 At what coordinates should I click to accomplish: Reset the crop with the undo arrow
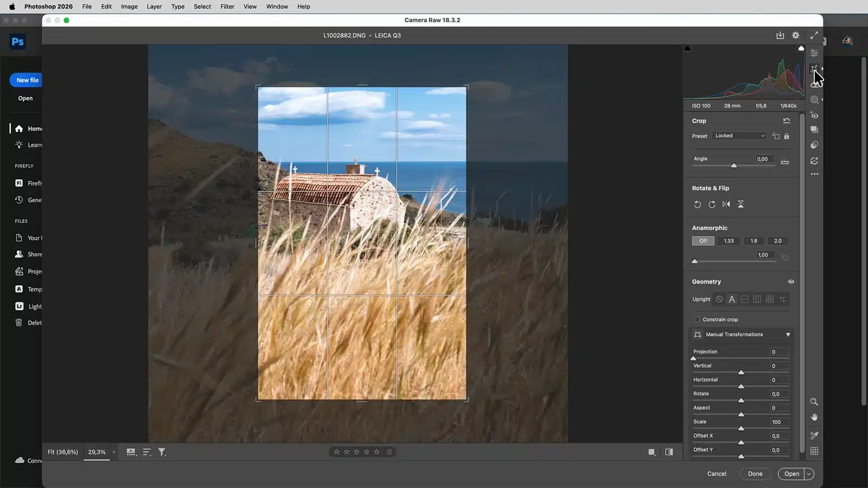[x=786, y=120]
